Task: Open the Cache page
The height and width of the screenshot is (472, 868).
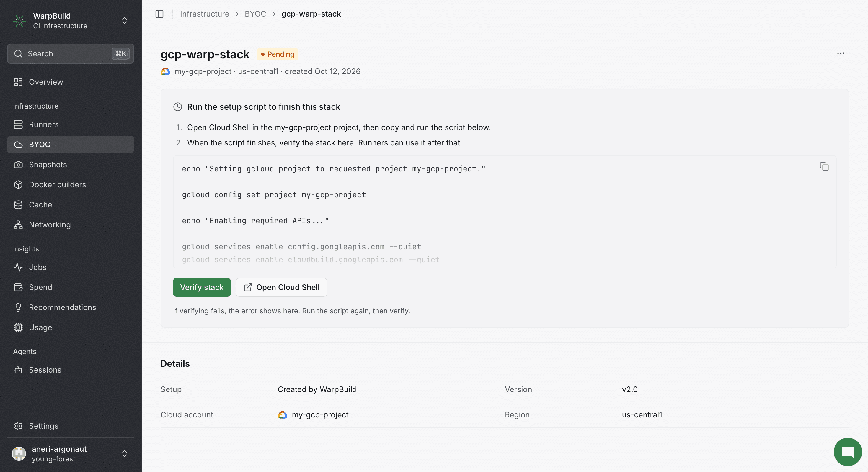Action: coord(71,205)
